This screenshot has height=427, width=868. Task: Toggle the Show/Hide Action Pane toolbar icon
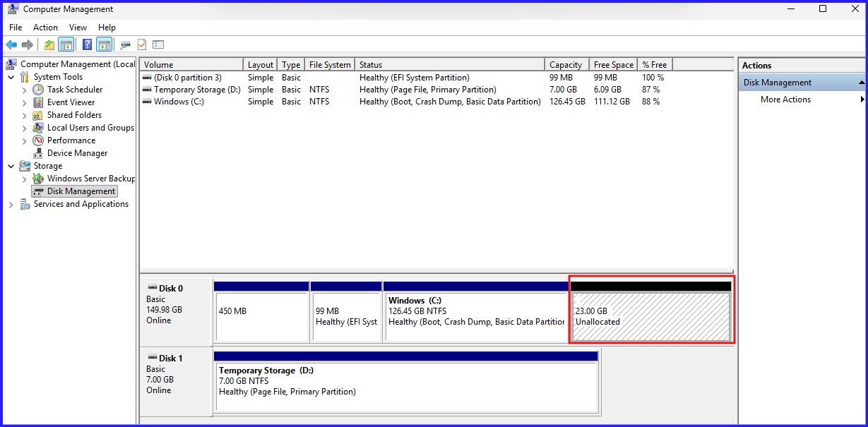coord(104,44)
